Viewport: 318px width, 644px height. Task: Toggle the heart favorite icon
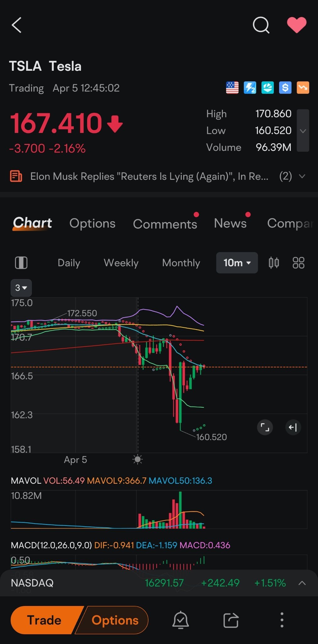click(297, 25)
